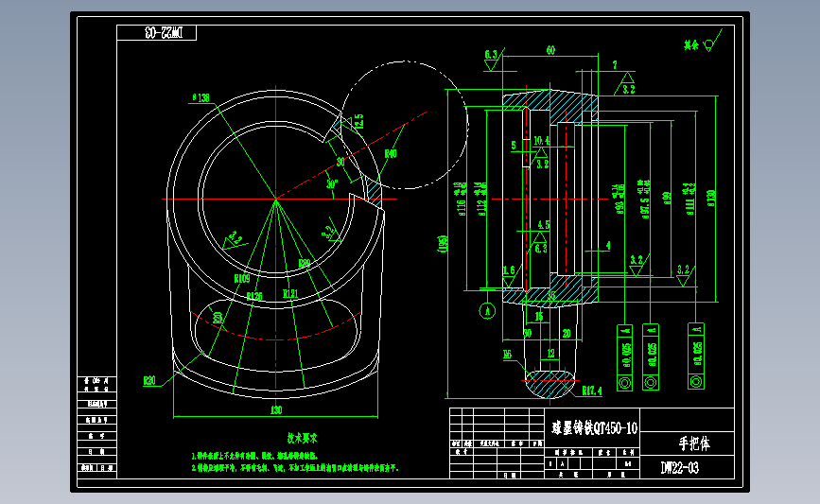Select the ø130 outer diameter dimension
This screenshot has width=820, height=504.
point(711,199)
